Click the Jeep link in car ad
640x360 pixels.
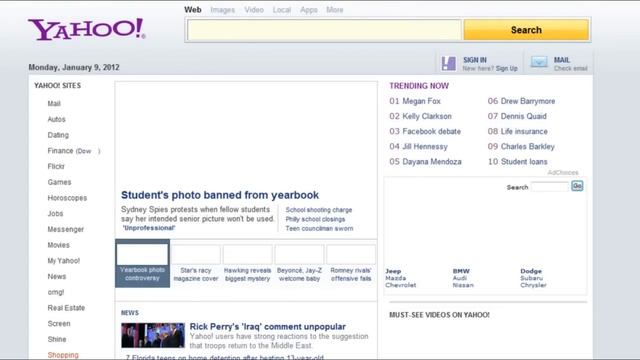pos(393,271)
